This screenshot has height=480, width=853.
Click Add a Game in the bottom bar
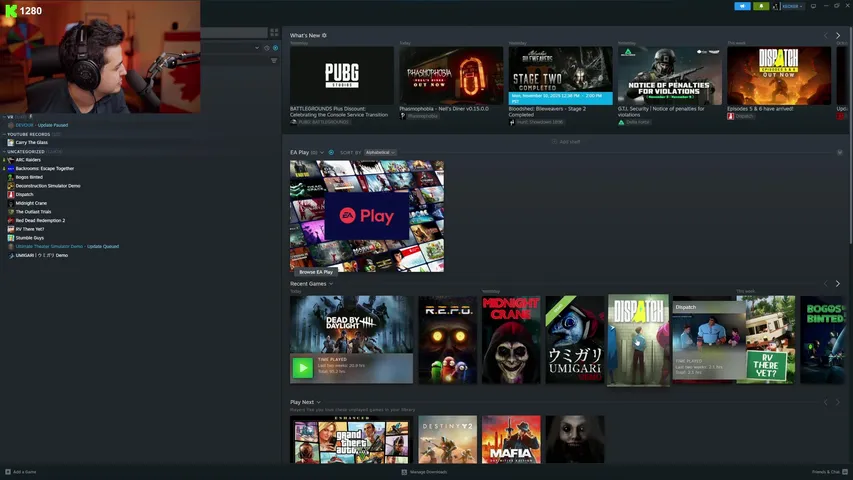(x=21, y=472)
